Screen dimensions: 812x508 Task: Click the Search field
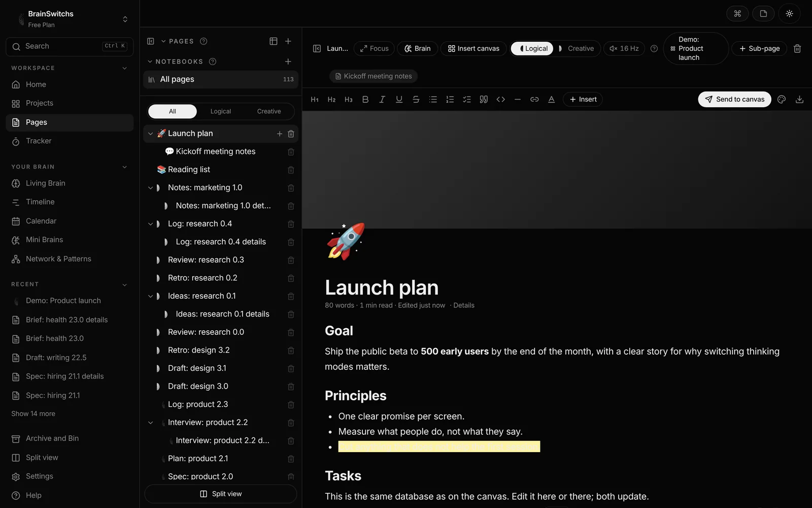point(70,46)
